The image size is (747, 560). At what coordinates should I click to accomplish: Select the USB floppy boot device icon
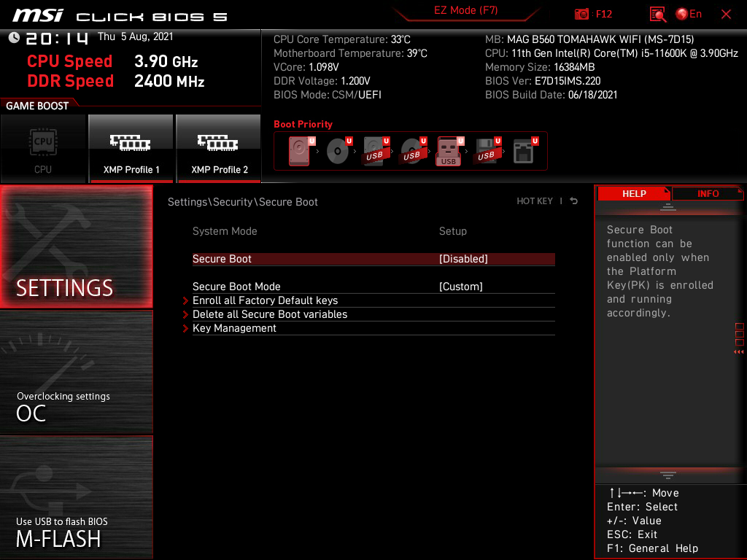click(488, 151)
